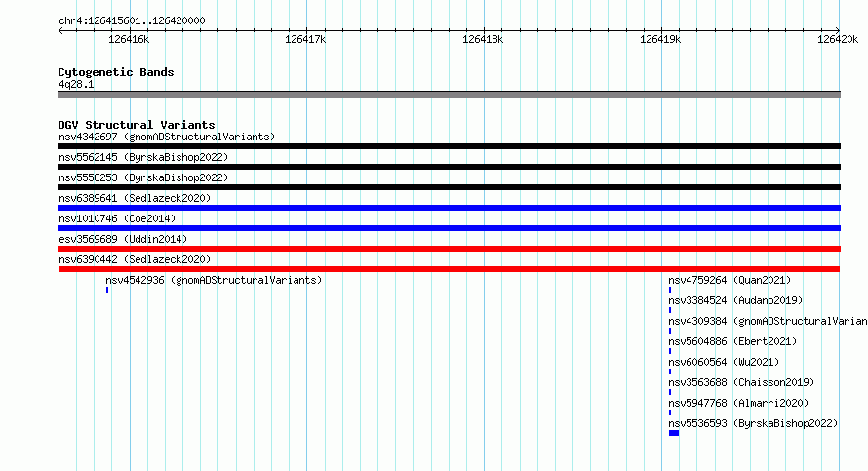
Task: Open esv3569689 (Uddin2014) variant label
Action: pos(123,239)
